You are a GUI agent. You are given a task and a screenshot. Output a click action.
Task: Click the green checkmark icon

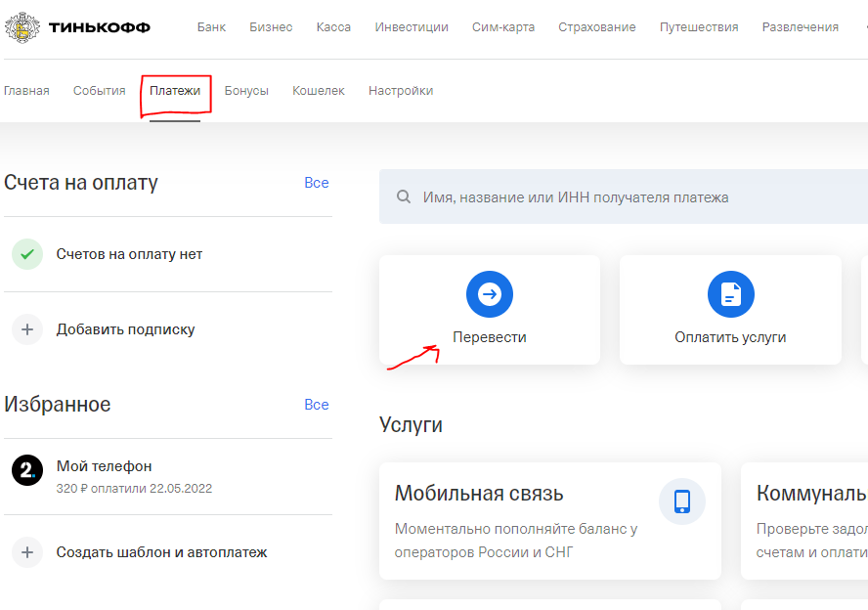click(27, 254)
